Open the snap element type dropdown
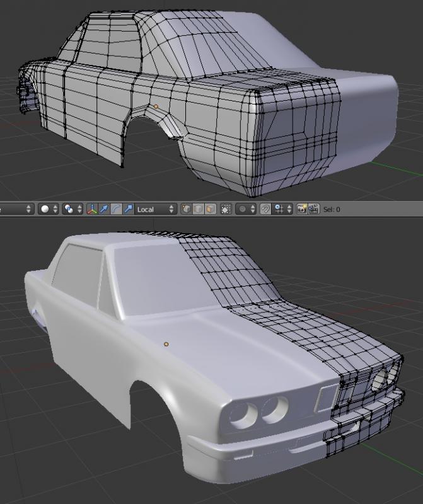Viewport: 423px width, 504px height. tap(282, 209)
